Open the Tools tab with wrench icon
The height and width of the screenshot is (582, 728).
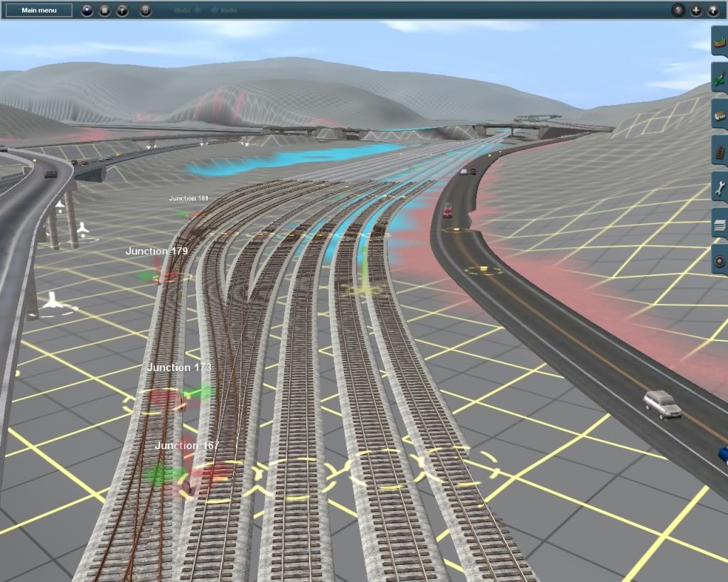coord(719,187)
